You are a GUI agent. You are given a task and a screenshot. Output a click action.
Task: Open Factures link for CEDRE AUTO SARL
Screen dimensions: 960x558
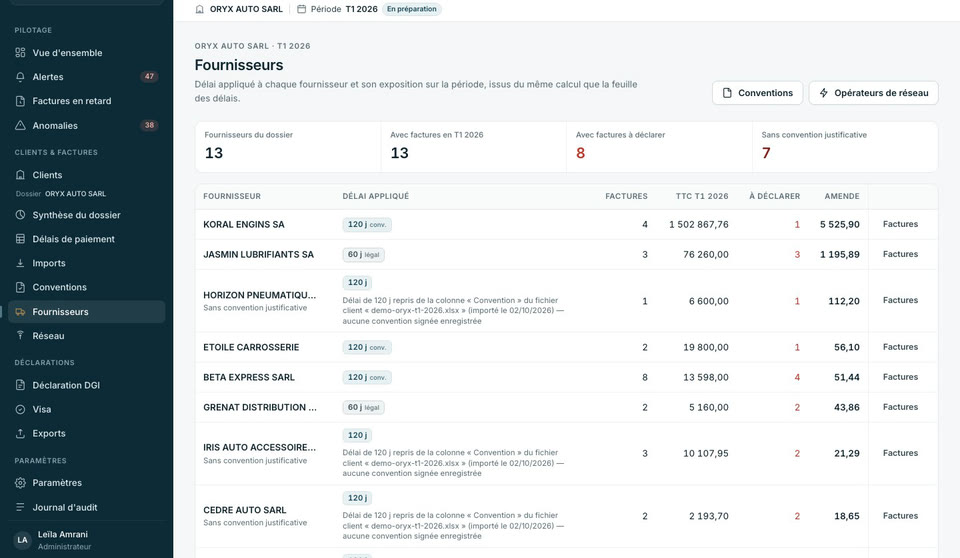point(900,516)
